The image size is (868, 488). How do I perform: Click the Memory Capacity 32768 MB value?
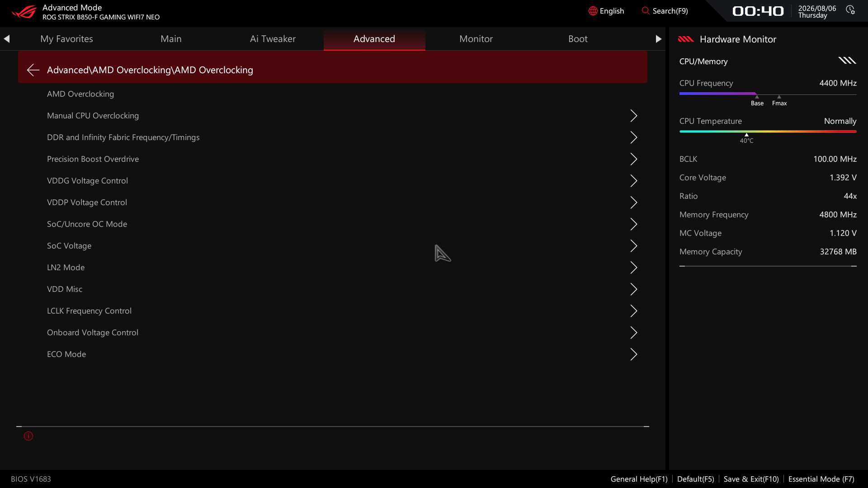point(838,252)
